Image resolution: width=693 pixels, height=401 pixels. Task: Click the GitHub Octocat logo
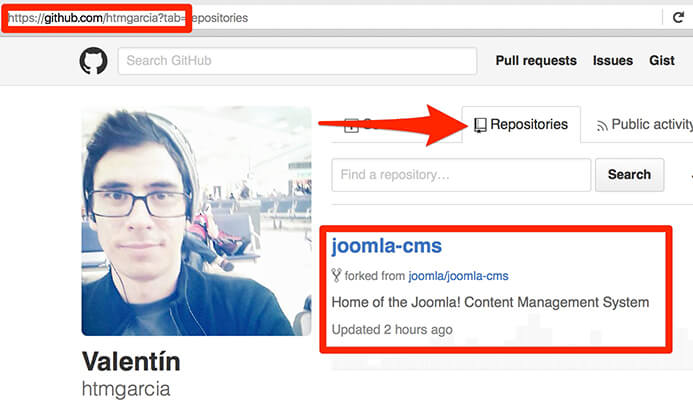pos(93,61)
